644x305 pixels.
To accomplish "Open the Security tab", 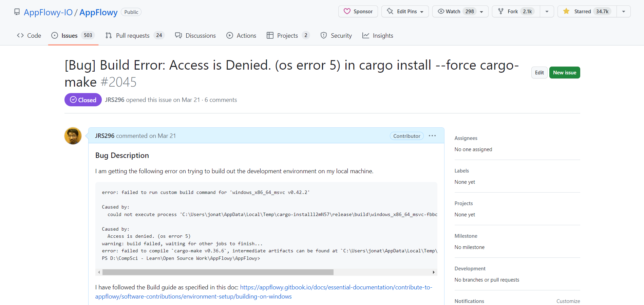I will [x=336, y=35].
